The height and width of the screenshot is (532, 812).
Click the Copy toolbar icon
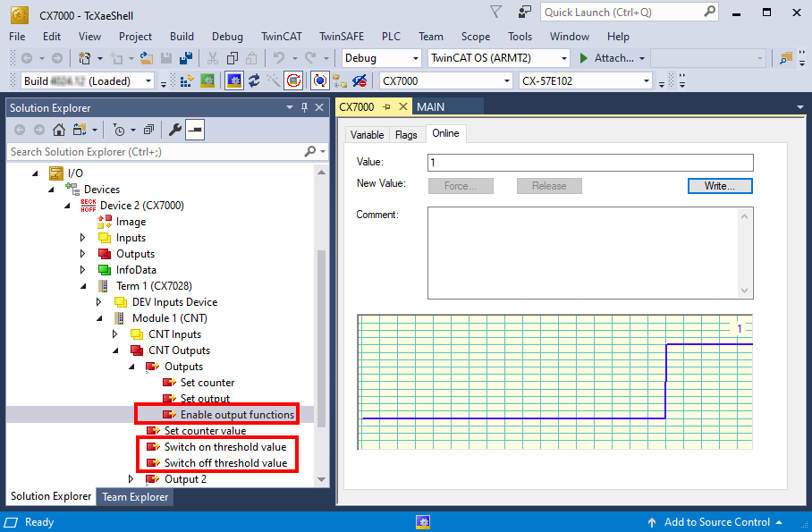pos(233,58)
